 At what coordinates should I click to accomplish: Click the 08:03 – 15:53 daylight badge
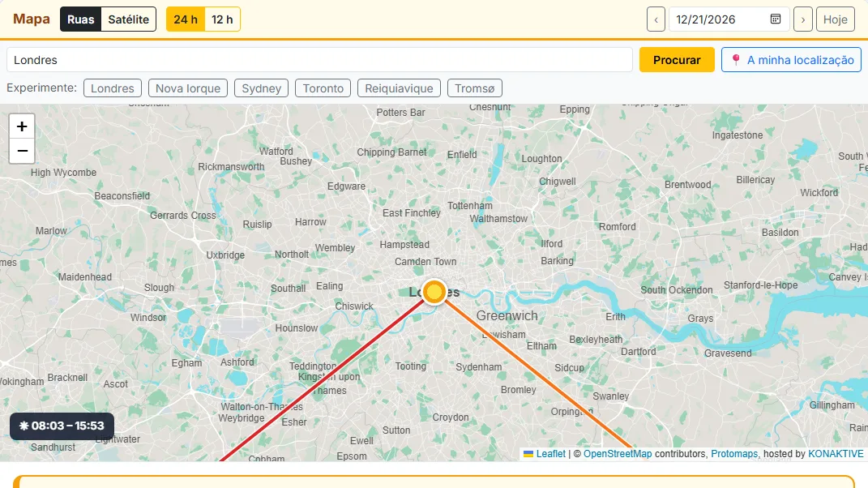click(62, 426)
